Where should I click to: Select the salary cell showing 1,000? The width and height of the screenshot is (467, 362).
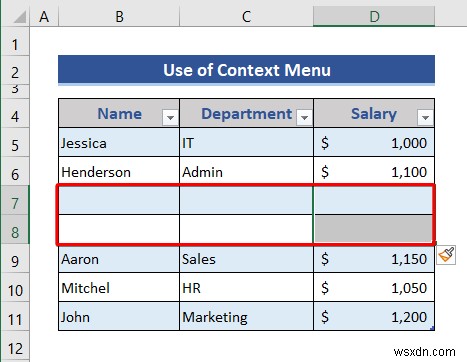pos(374,142)
